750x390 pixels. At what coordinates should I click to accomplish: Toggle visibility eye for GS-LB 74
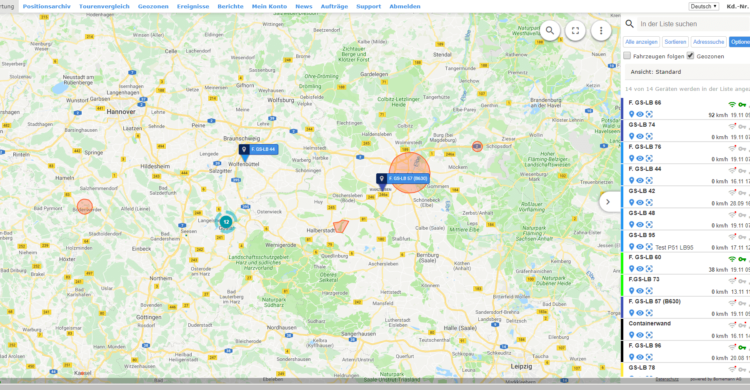click(640, 136)
